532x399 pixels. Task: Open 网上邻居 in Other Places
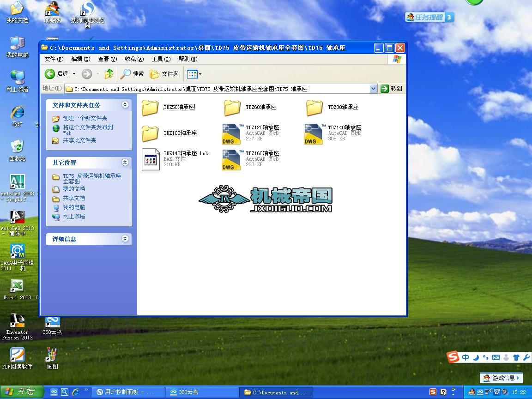[x=74, y=217]
